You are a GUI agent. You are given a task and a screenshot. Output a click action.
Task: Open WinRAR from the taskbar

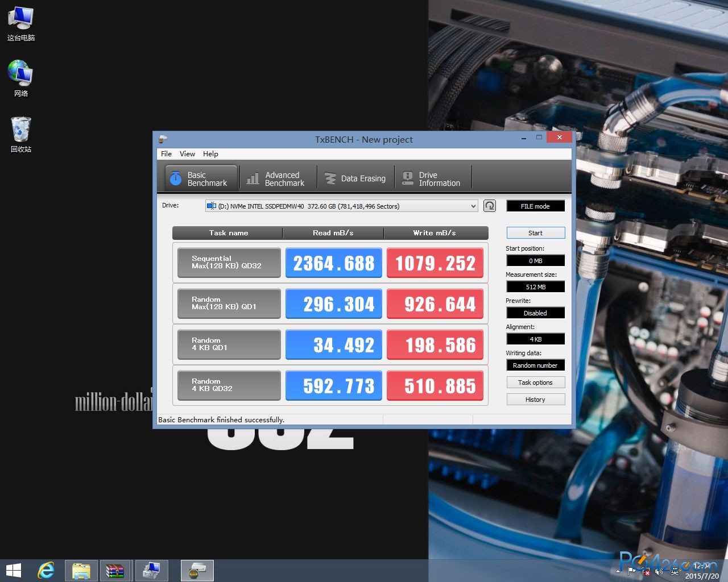(x=115, y=570)
